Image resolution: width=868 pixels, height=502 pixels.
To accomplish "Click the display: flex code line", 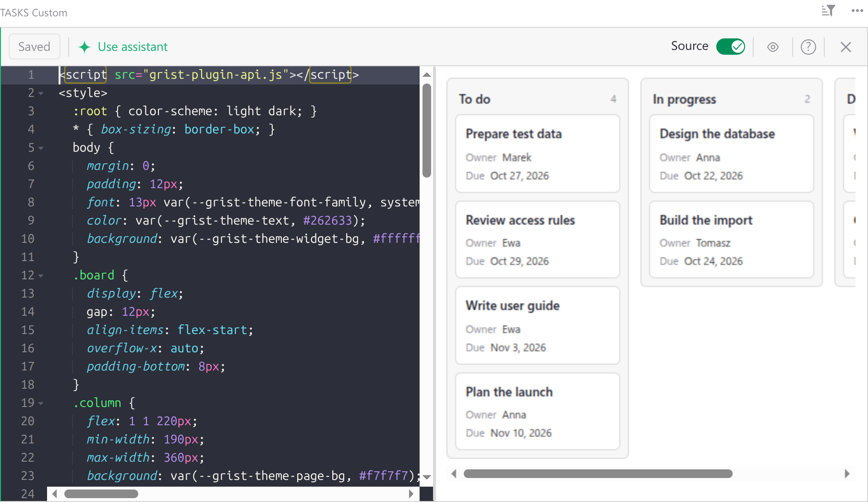I will coord(135,294).
